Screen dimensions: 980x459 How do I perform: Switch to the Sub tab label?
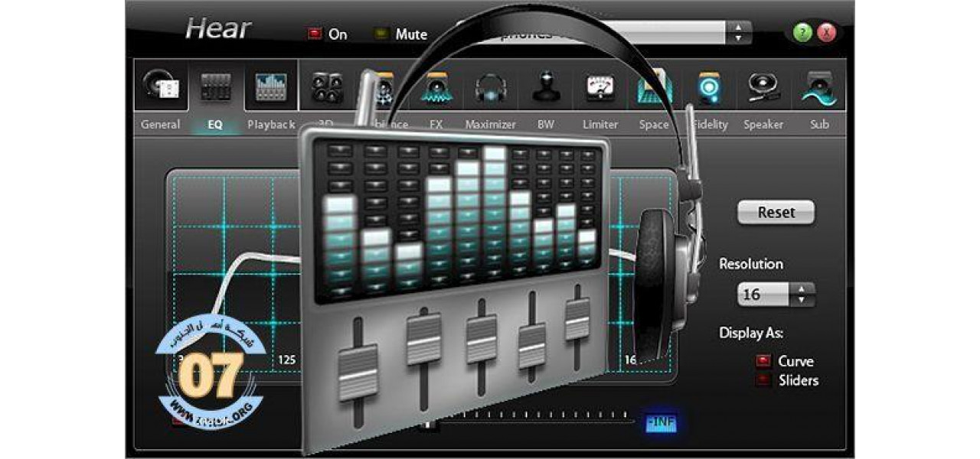tap(819, 124)
